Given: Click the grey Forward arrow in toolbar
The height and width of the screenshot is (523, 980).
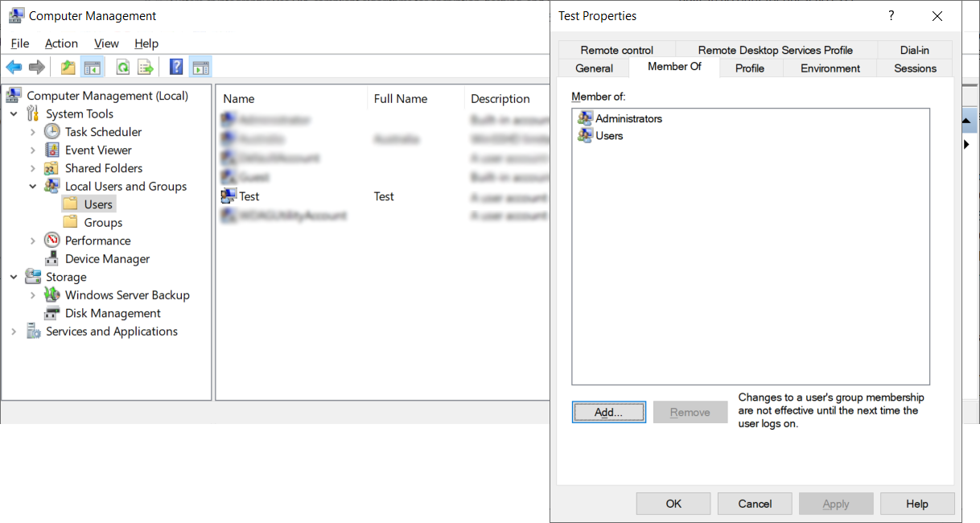Looking at the screenshot, I should (36, 68).
